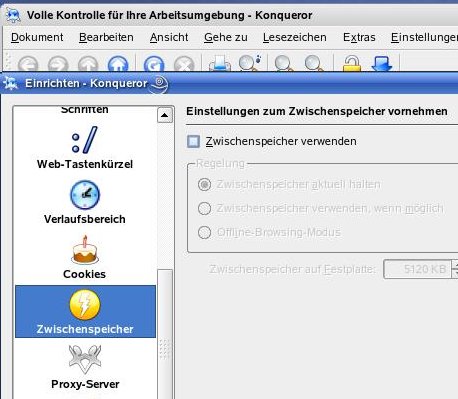The image size is (458, 399).
Task: Open the Cookies cake icon
Action: [85, 249]
